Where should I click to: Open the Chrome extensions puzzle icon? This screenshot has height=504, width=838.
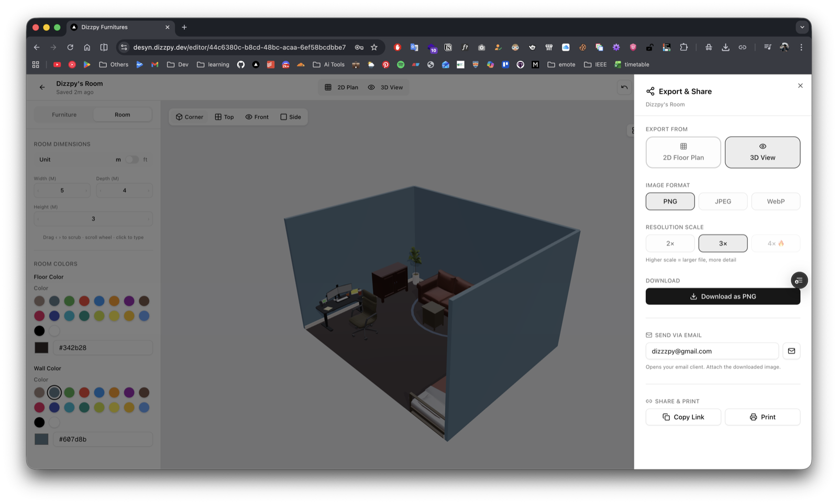tap(683, 47)
